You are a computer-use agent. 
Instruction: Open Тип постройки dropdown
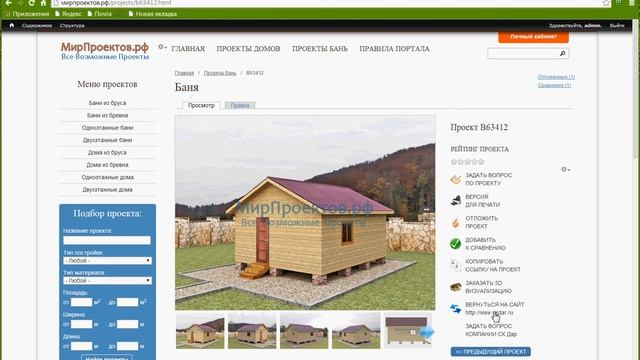107,260
